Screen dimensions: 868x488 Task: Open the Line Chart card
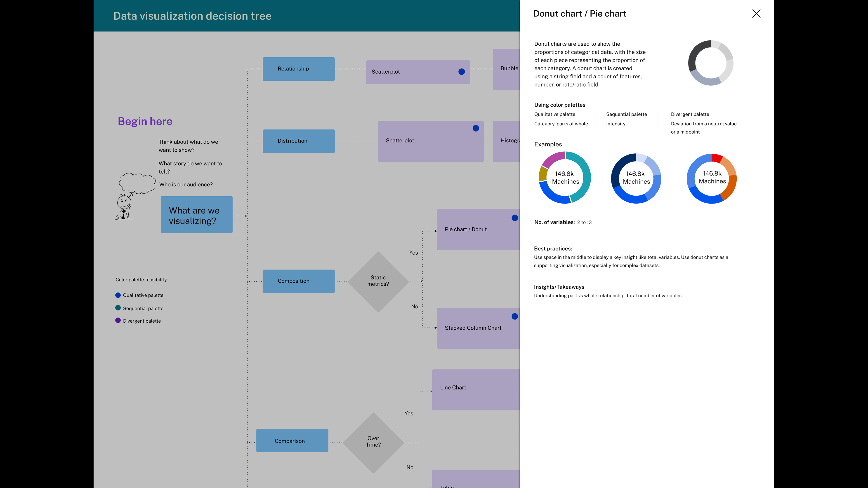coord(476,390)
